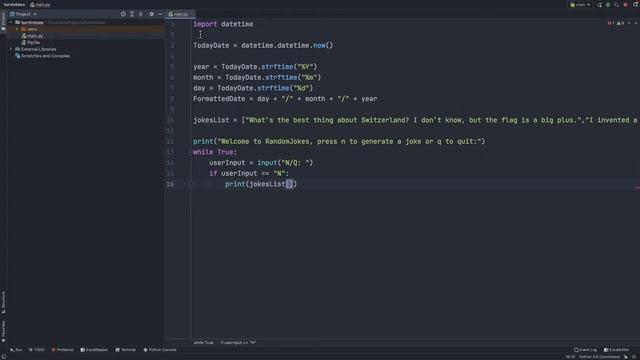
Task: Switch to the main.py editor tab
Action: [179, 14]
